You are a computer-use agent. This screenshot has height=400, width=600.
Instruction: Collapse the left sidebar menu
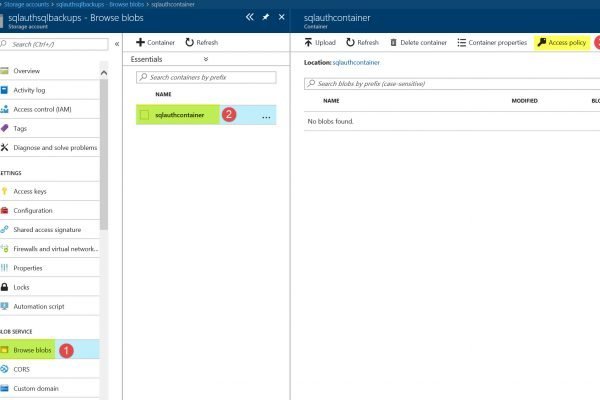click(117, 44)
